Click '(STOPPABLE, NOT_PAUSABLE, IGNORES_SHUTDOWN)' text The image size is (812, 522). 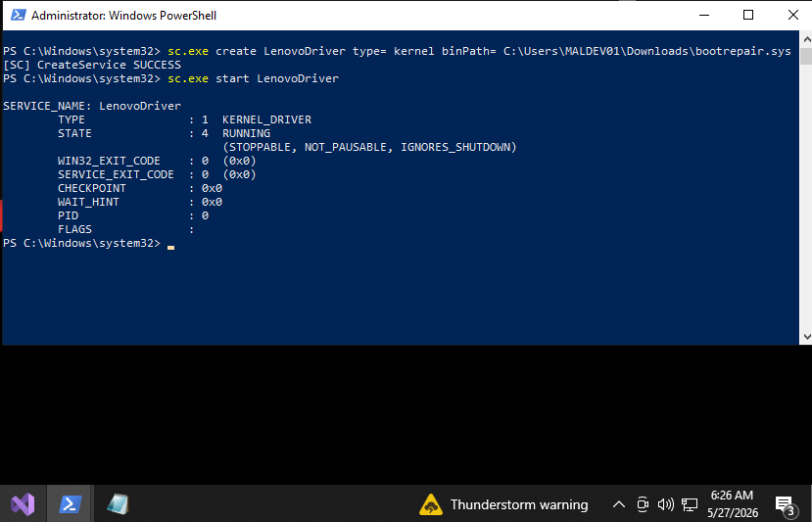coord(369,147)
